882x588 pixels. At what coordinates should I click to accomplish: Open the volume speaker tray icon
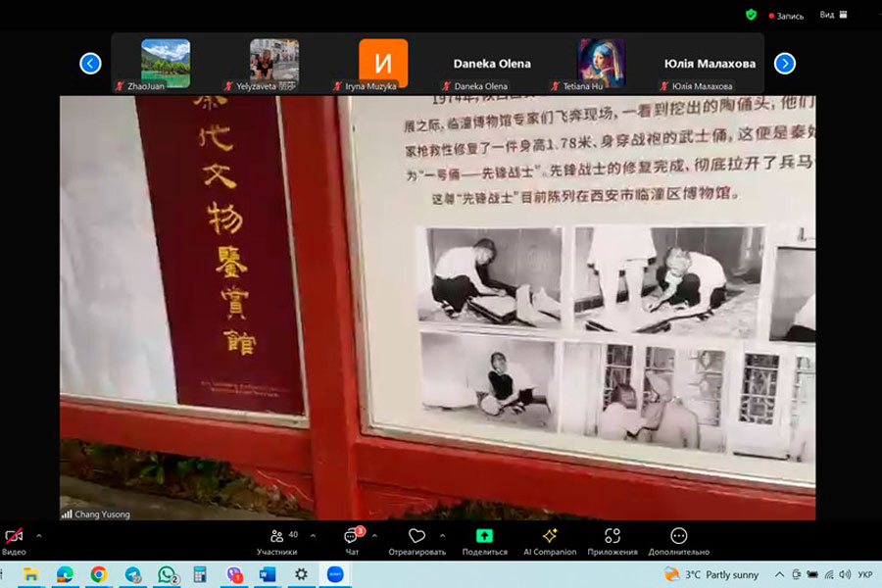pos(845,574)
